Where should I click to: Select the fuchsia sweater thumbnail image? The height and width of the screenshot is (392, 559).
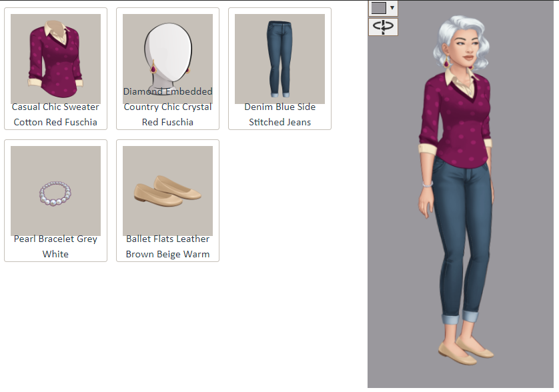55,59
